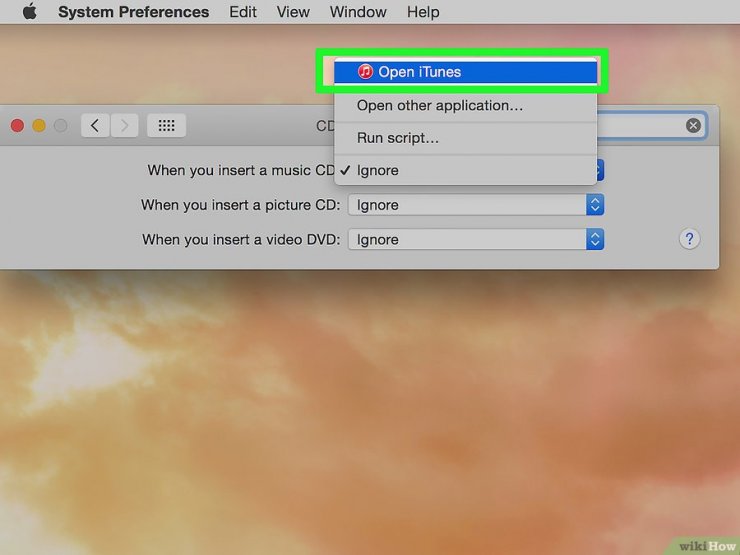Open the Edit menu
Image resolution: width=740 pixels, height=555 pixels.
[x=243, y=12]
